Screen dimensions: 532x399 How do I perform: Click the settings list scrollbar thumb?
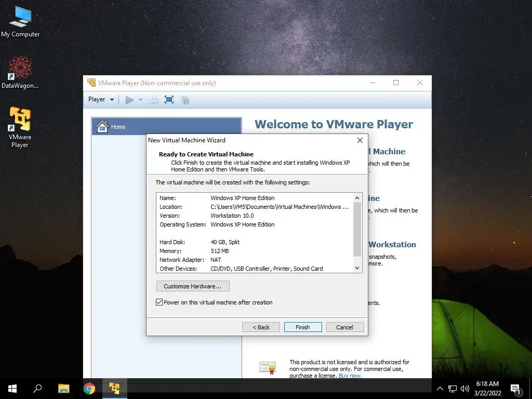point(357,229)
